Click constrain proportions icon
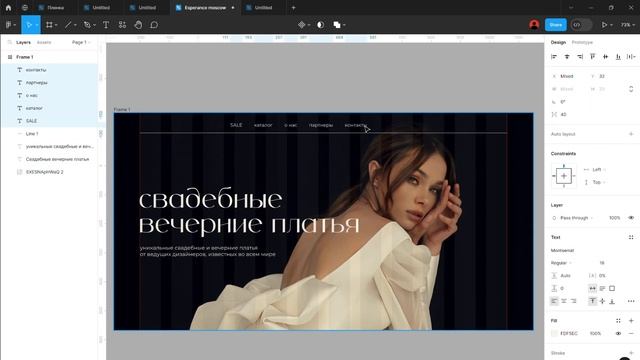This screenshot has width=640, height=360. [x=631, y=89]
